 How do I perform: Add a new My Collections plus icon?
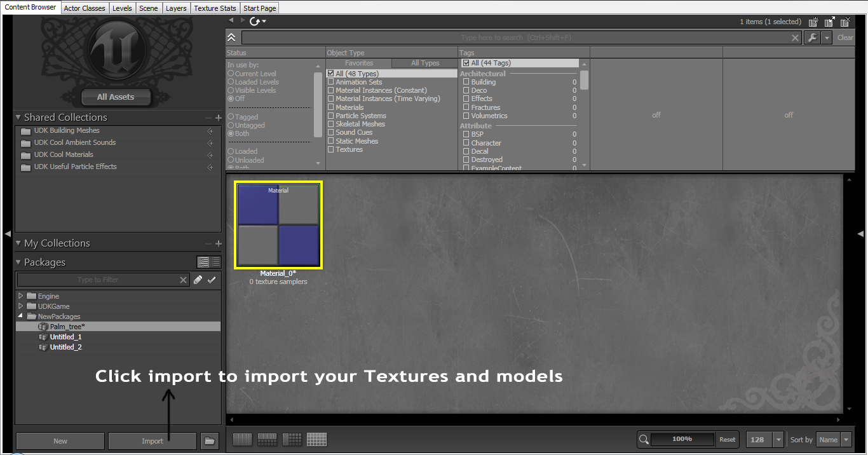pyautogui.click(x=219, y=243)
